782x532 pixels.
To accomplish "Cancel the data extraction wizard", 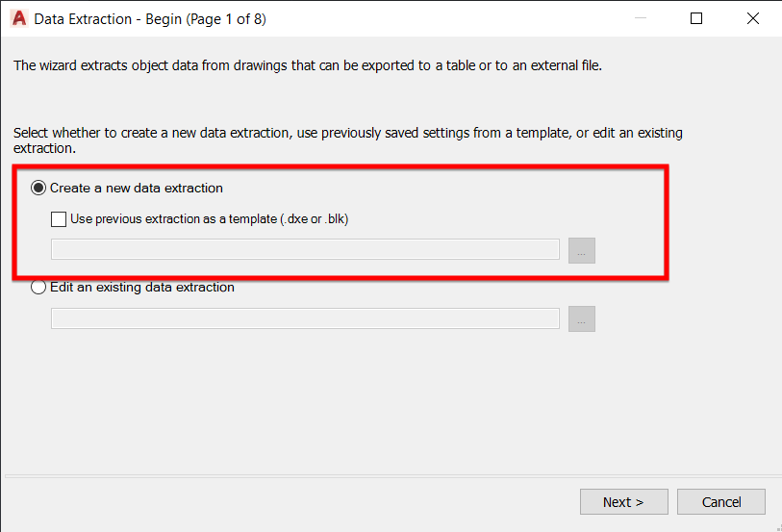I will pos(720,501).
